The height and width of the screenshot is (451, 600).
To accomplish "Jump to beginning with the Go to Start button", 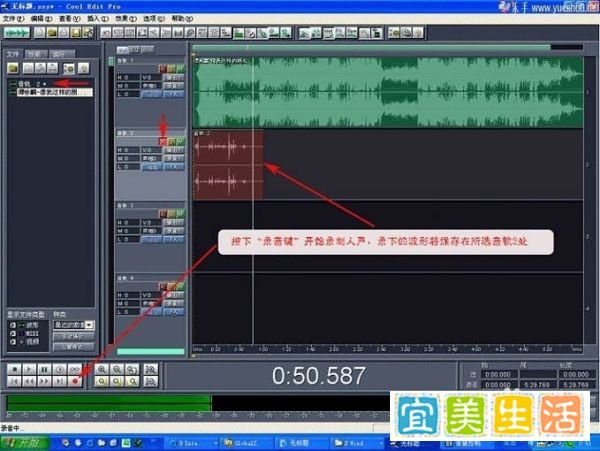I will (x=14, y=381).
